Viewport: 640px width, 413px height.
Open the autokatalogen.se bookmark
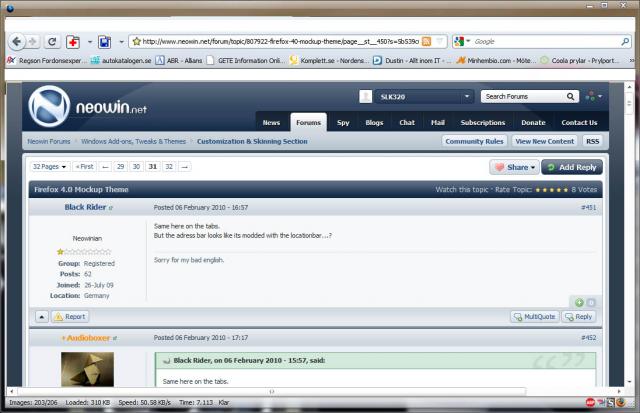[121, 60]
